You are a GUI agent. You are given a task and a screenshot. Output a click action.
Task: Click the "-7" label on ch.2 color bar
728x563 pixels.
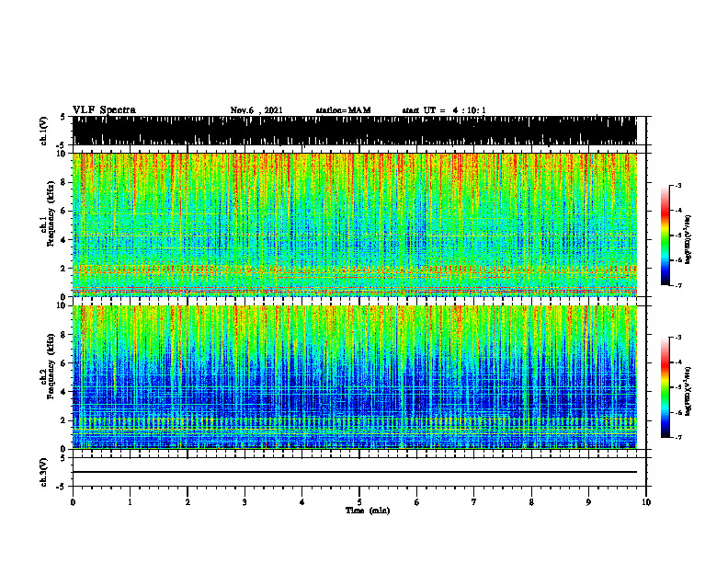[x=677, y=437]
